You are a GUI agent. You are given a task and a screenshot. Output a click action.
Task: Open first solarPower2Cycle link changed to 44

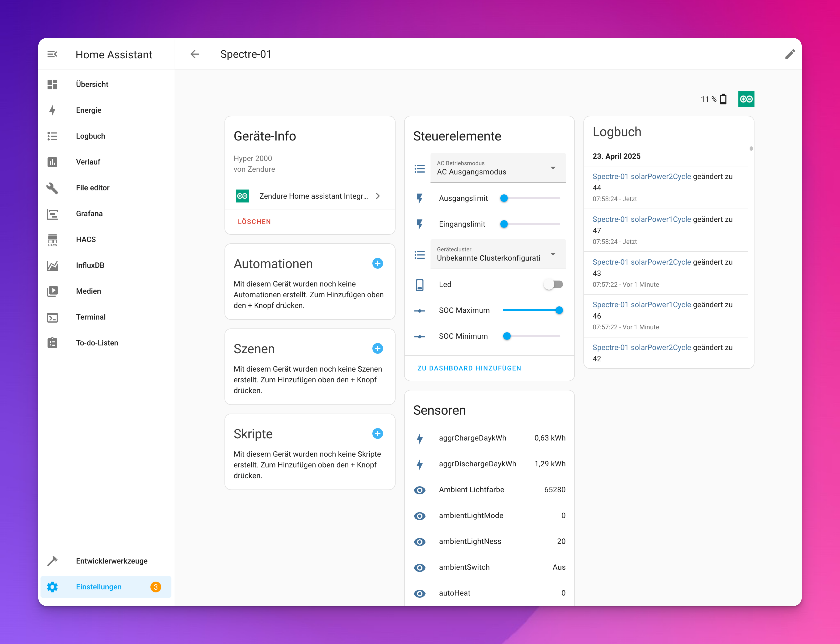click(x=641, y=176)
